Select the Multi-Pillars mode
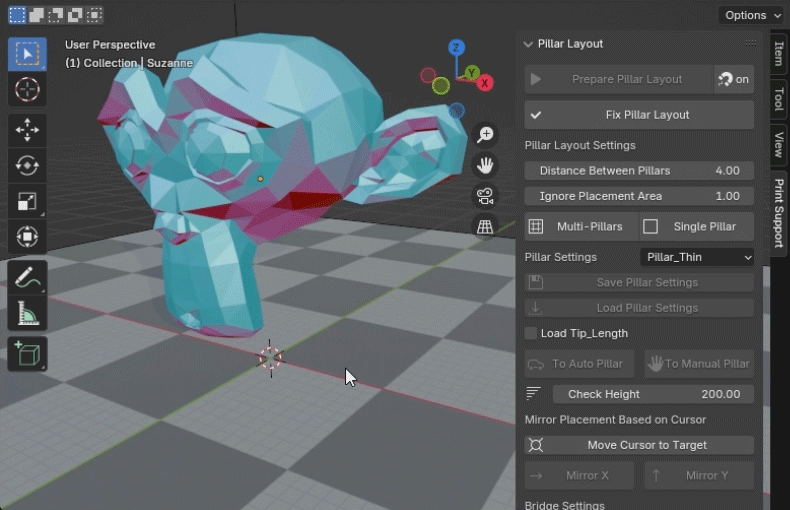This screenshot has width=790, height=510. (x=581, y=227)
